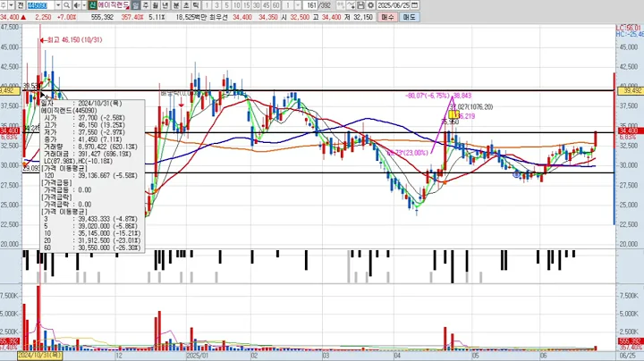Choose the 15 interval button
Viewport: 644px width, 361px height.
pos(247,5)
